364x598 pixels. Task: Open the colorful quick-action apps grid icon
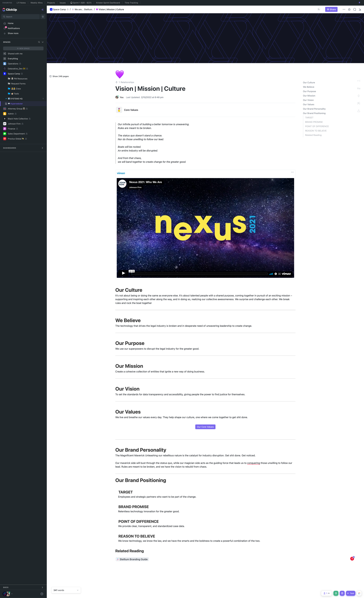[x=359, y=593]
